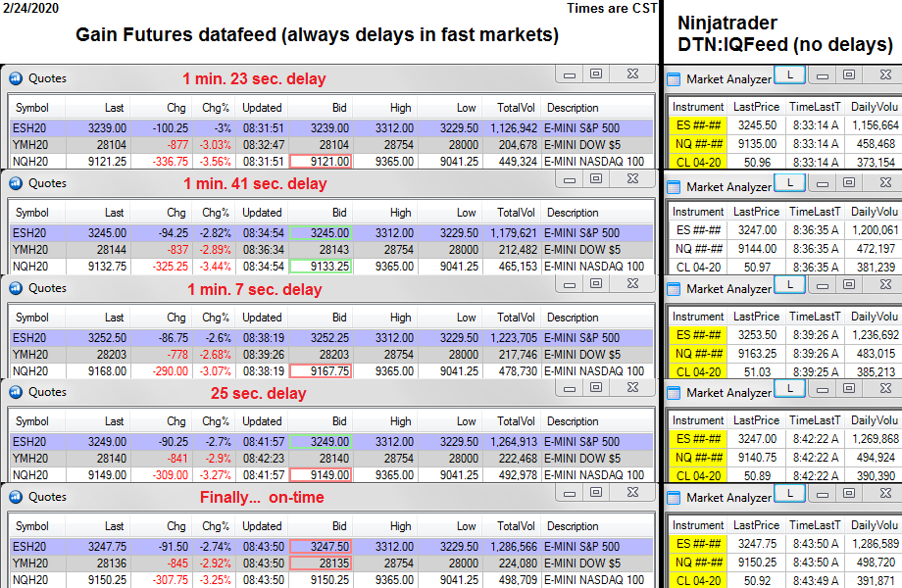Click the CL 04-20 price 50.92
902x588 pixels.
(x=757, y=580)
